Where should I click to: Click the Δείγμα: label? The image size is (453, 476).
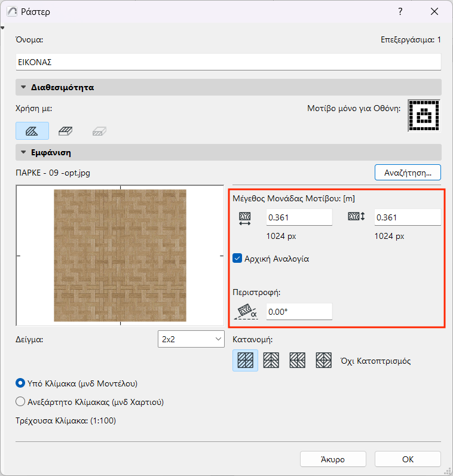point(29,339)
